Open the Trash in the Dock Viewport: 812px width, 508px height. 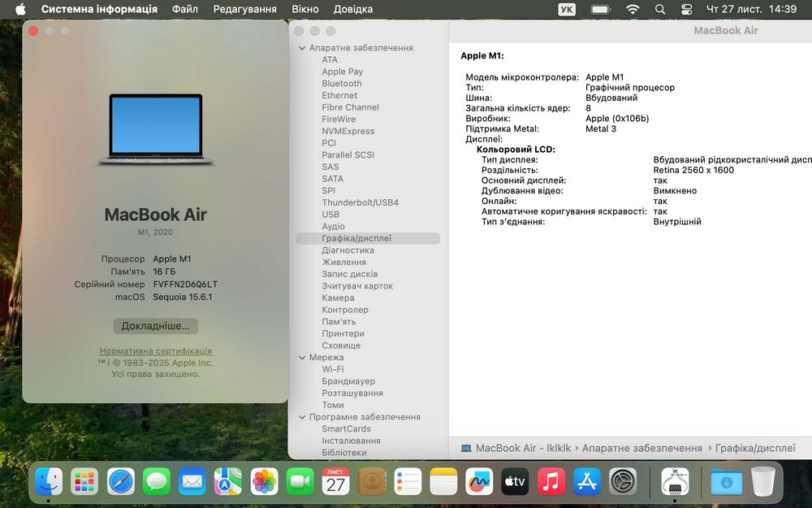tap(762, 481)
